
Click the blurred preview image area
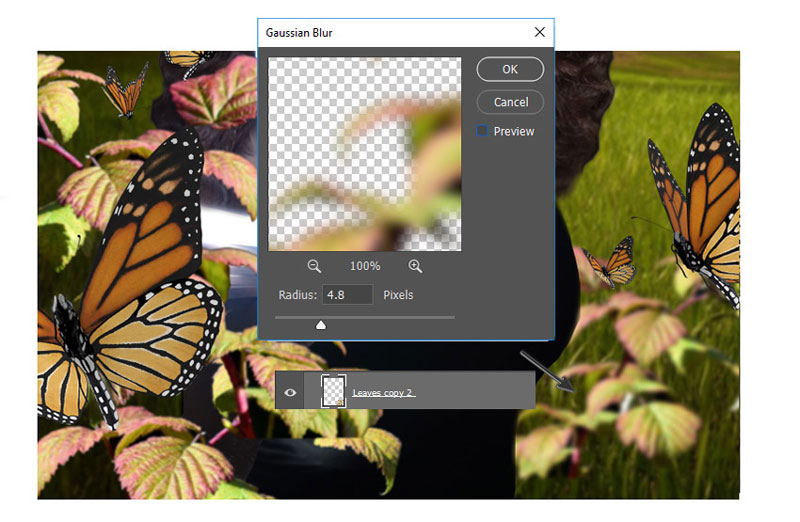pyautogui.click(x=365, y=154)
